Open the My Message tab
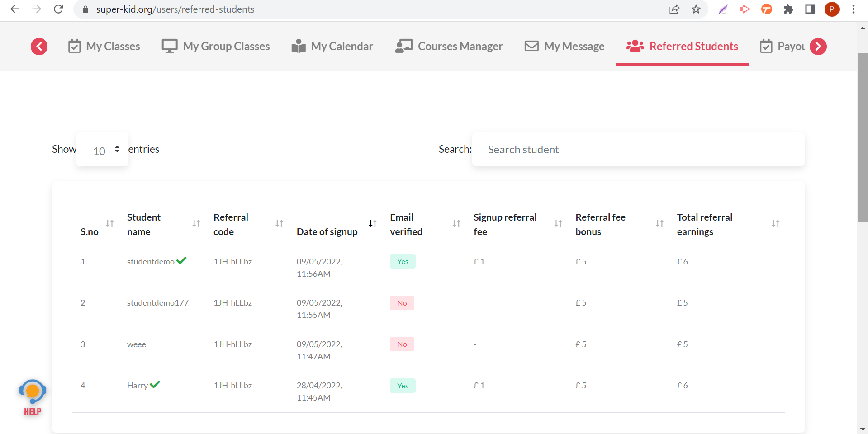Image resolution: width=868 pixels, height=434 pixels. [564, 46]
